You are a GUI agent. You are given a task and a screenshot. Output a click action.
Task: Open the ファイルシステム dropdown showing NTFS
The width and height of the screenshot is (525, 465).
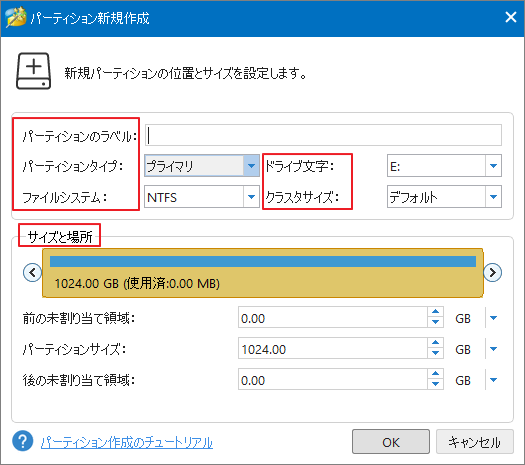pyautogui.click(x=202, y=197)
